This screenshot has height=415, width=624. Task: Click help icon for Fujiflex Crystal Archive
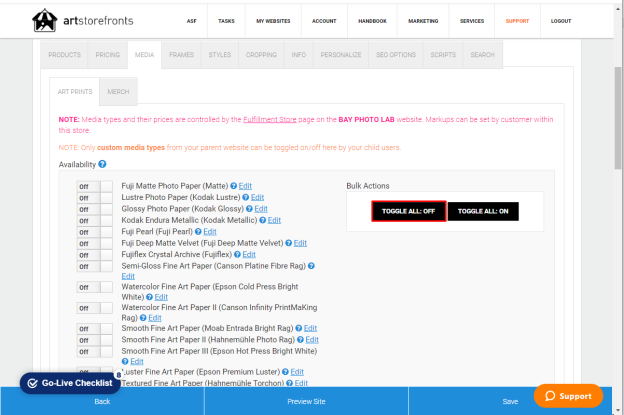click(237, 254)
